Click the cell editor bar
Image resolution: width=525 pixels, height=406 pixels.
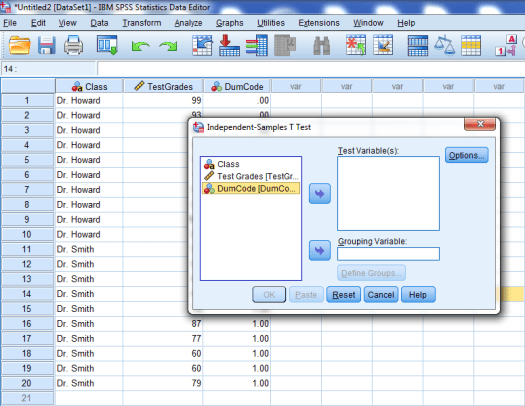pyautogui.click(x=311, y=69)
